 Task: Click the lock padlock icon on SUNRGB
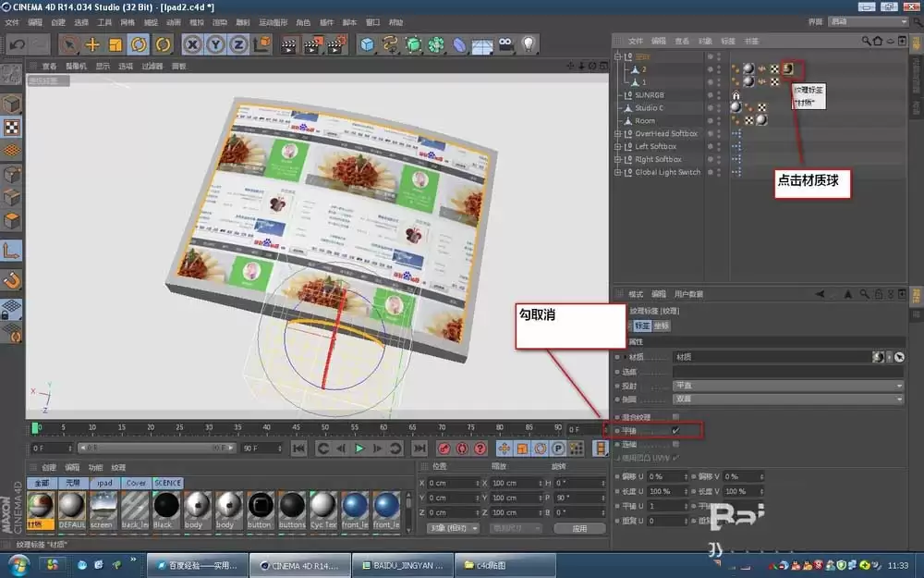click(736, 95)
